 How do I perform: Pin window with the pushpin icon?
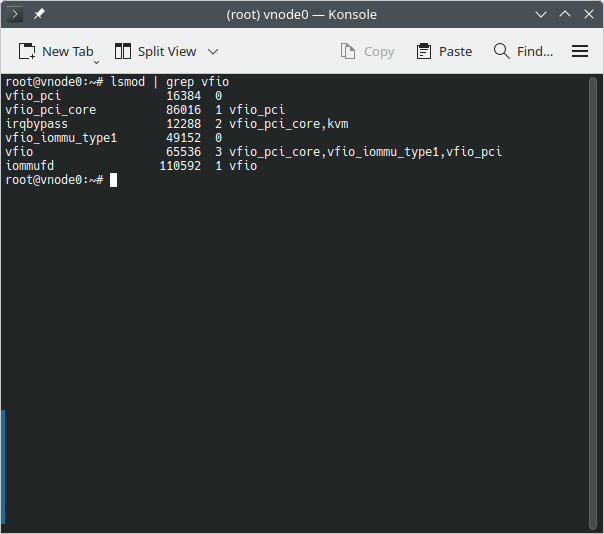pos(39,14)
